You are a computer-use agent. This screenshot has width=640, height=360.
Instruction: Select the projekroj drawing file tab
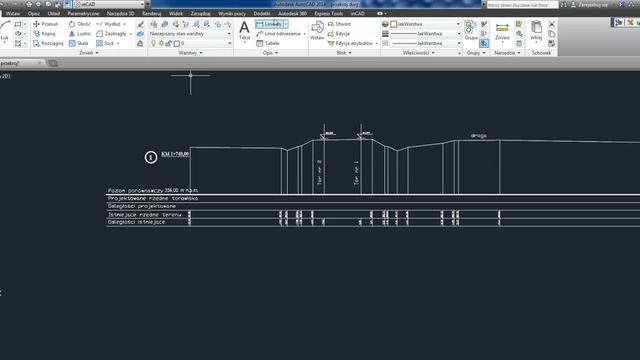(x=21, y=63)
